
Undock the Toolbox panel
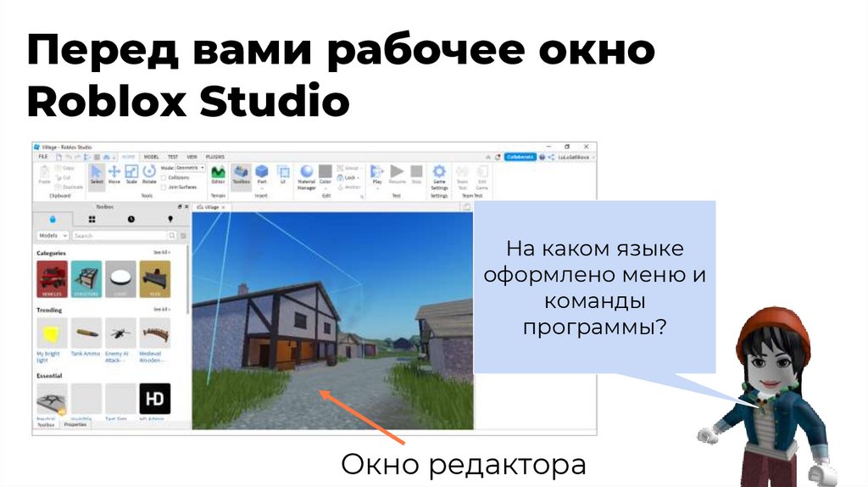pyautogui.click(x=180, y=207)
